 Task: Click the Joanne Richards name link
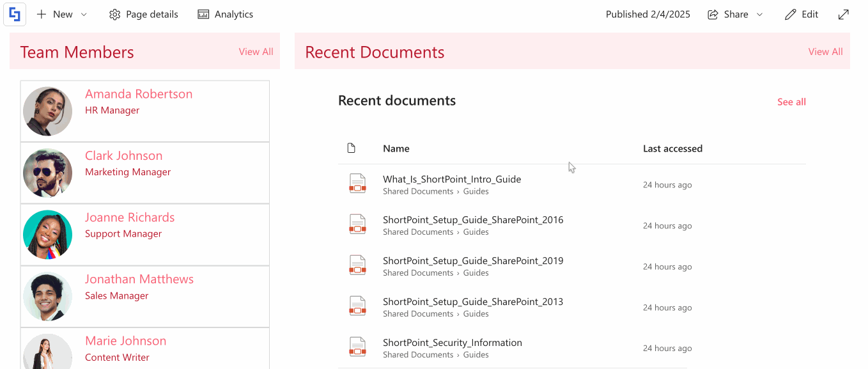click(130, 217)
